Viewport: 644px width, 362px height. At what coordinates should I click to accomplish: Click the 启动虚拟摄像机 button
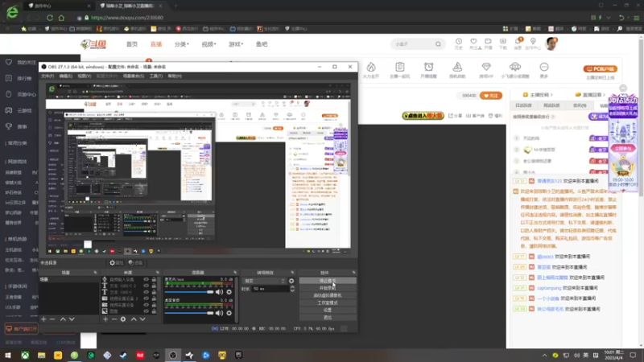click(328, 295)
